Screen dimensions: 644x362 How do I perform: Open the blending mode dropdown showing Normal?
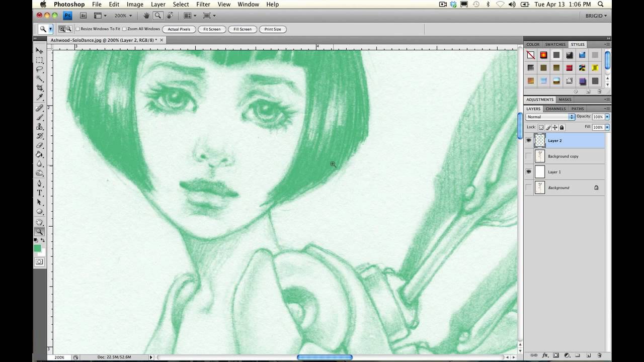click(571, 117)
